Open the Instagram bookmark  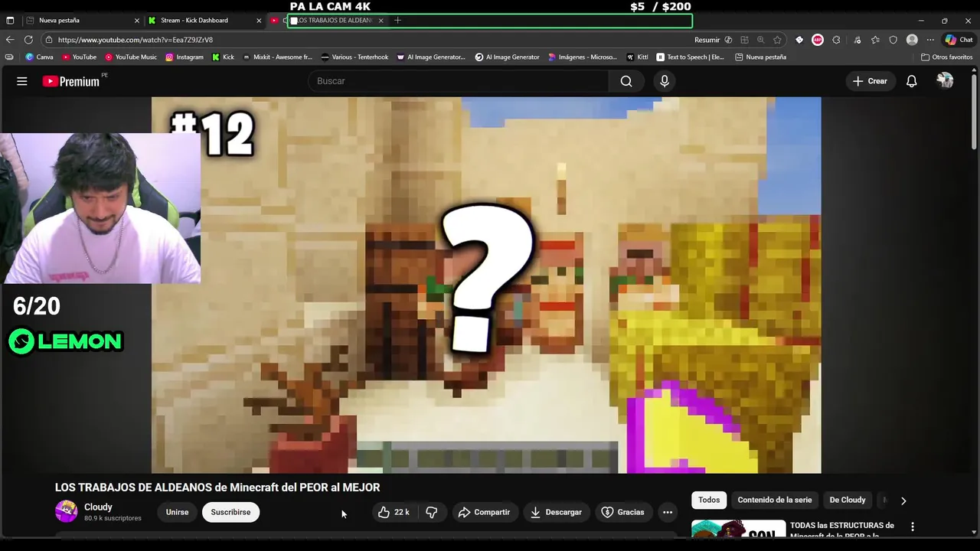(x=185, y=57)
